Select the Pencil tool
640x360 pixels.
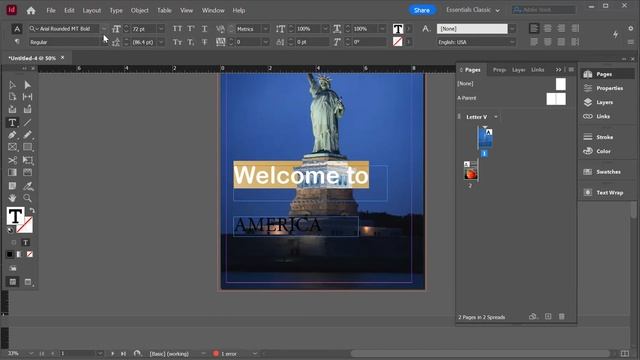[x=27, y=135]
